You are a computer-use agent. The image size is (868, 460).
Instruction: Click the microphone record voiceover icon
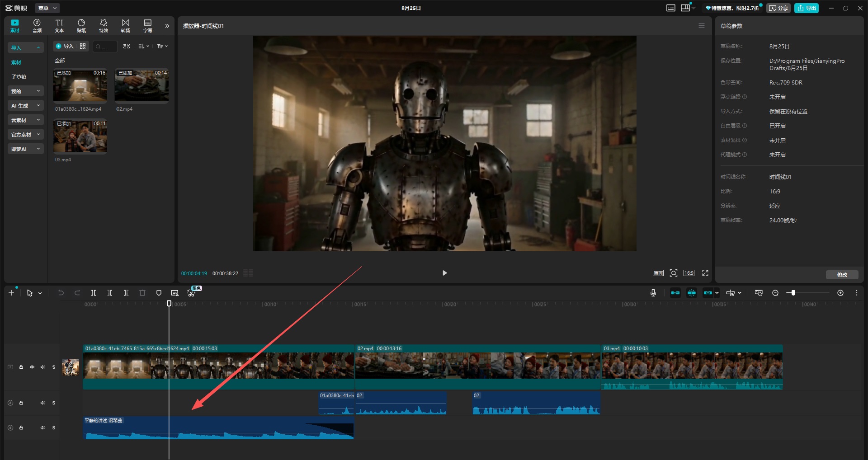[x=653, y=293]
